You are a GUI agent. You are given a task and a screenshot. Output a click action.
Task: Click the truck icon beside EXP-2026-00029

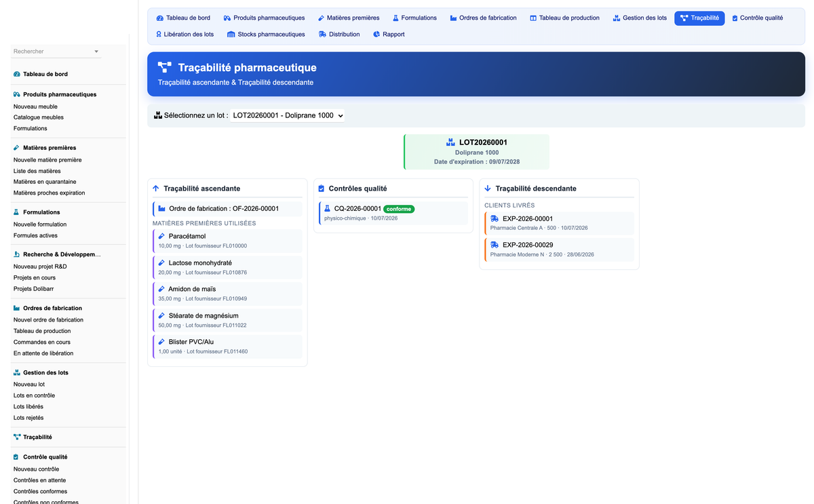(495, 245)
